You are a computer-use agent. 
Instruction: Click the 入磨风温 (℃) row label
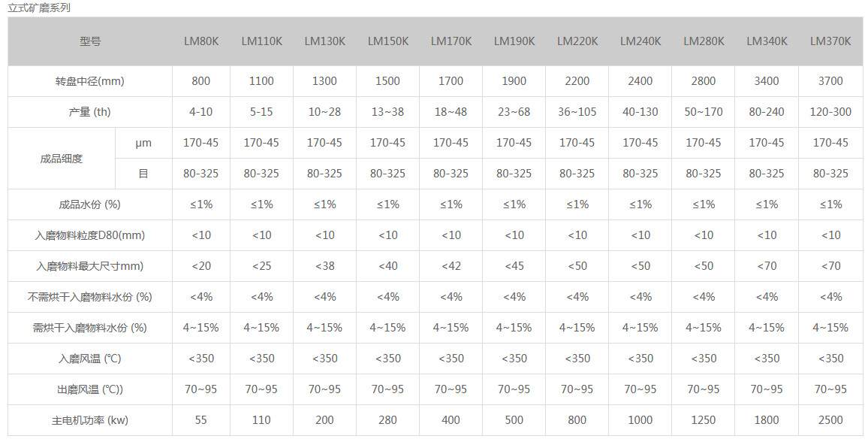coord(89,359)
